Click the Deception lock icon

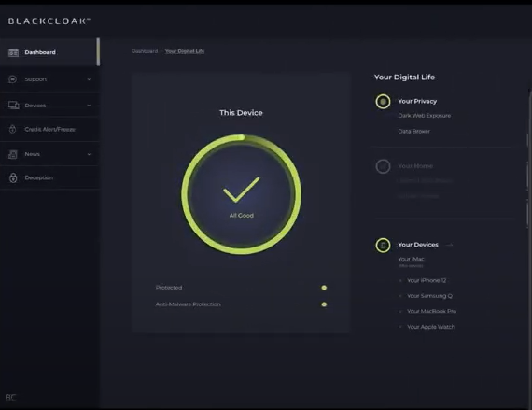tap(13, 177)
